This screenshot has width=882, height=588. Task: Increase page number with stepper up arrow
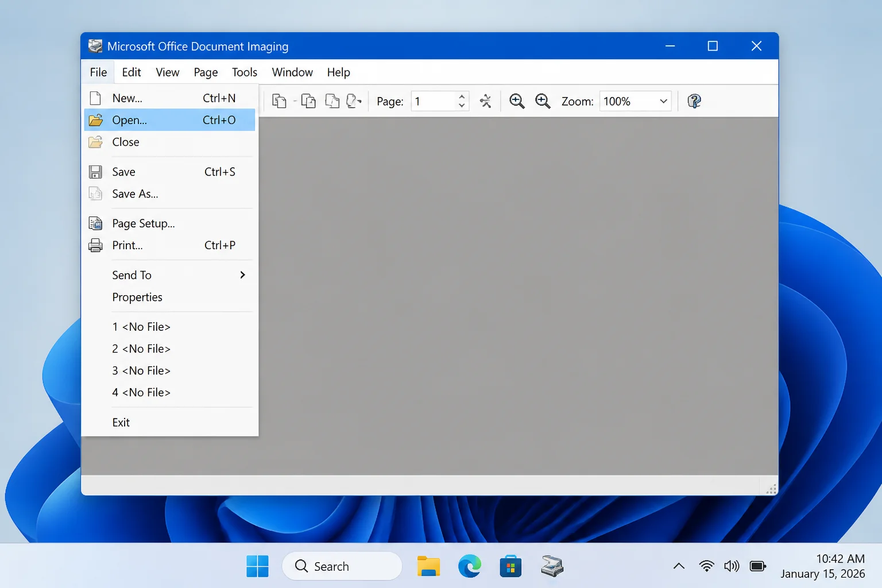[x=462, y=96]
